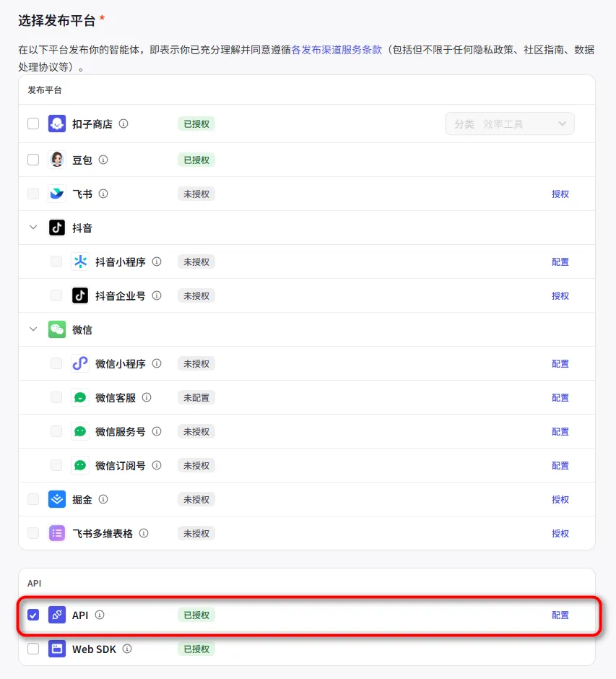Click the 微信客服 green chat icon
The height and width of the screenshot is (679, 616).
pyautogui.click(x=79, y=397)
